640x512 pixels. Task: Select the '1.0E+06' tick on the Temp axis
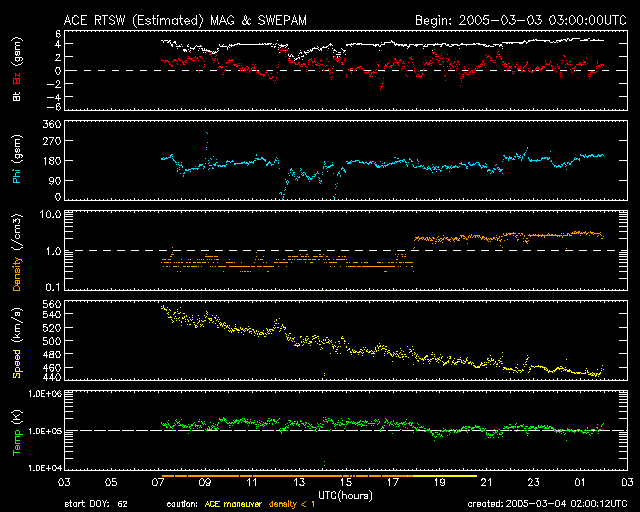pyautogui.click(x=45, y=394)
